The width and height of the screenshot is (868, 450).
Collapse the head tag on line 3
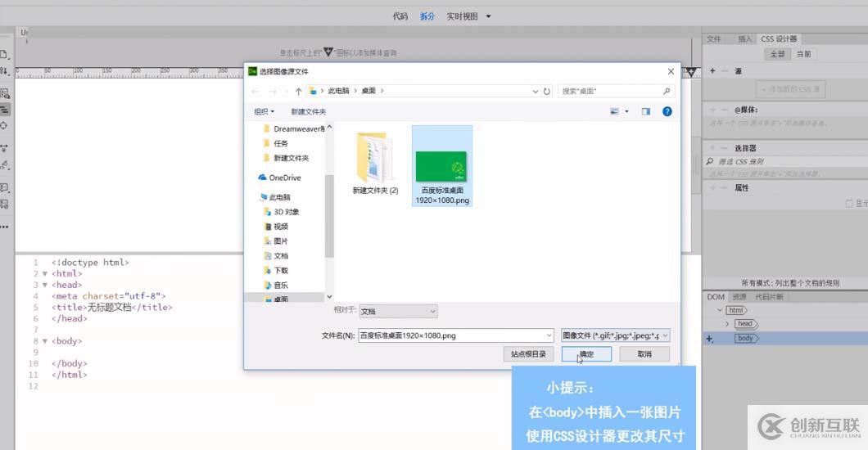point(45,285)
